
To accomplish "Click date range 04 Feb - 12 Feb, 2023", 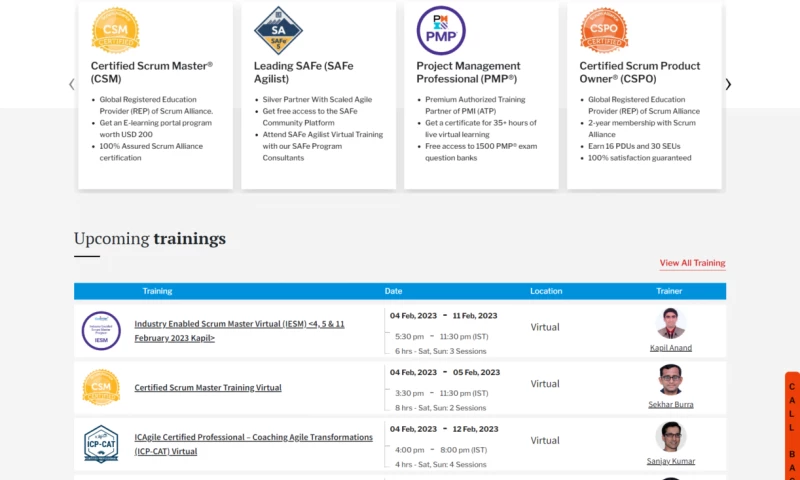I will 443,429.
